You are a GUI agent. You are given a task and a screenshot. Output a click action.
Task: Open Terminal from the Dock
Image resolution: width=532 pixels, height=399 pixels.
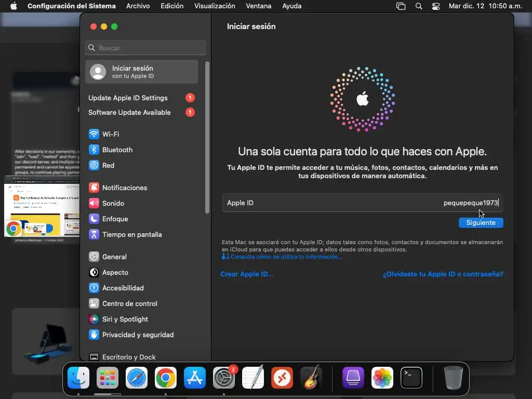pos(411,378)
